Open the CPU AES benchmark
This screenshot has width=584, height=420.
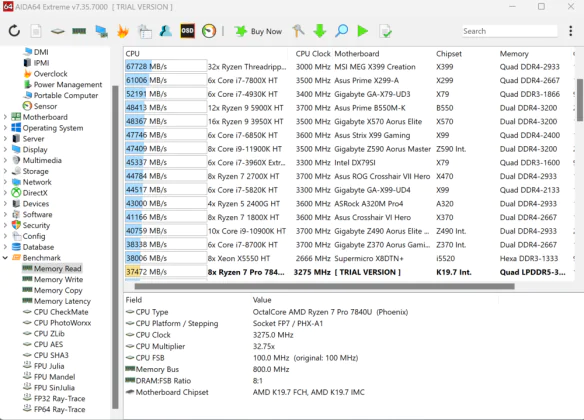[48, 344]
